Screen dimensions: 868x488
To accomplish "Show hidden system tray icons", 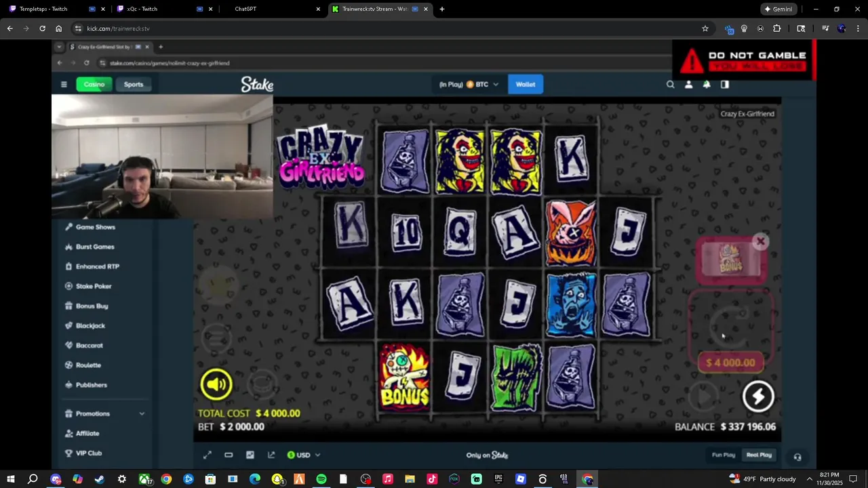I will click(x=809, y=479).
